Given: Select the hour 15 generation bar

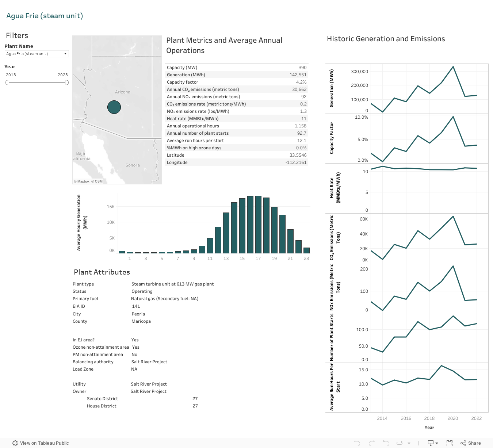Looking at the screenshot, I should (x=242, y=226).
